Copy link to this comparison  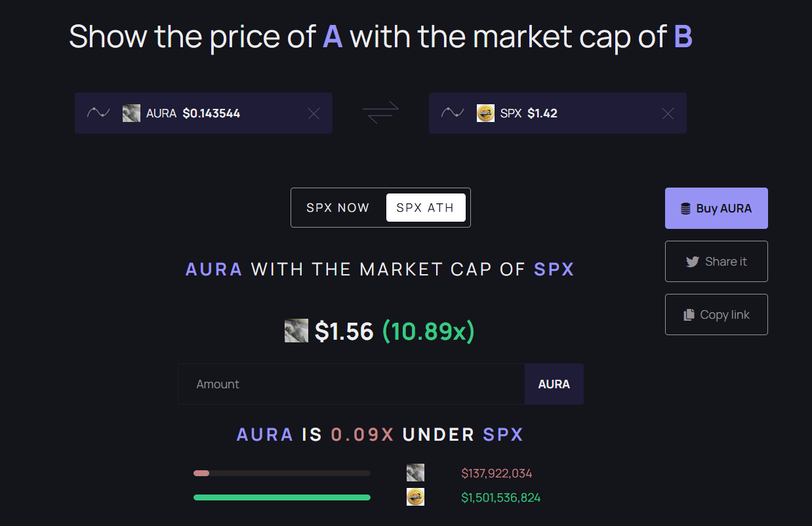[x=716, y=315]
